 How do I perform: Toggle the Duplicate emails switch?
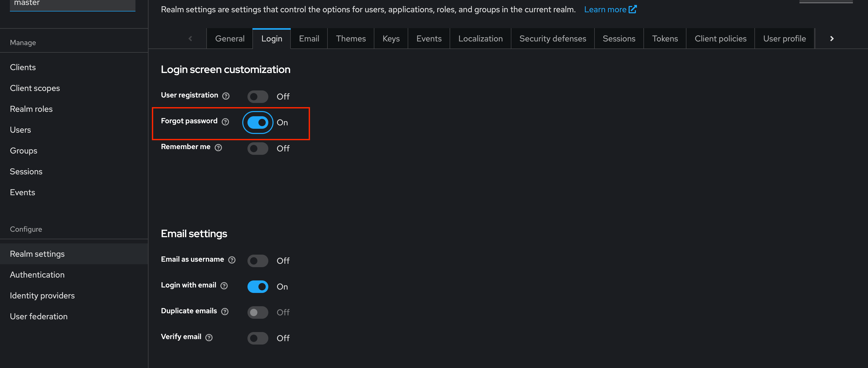click(258, 312)
